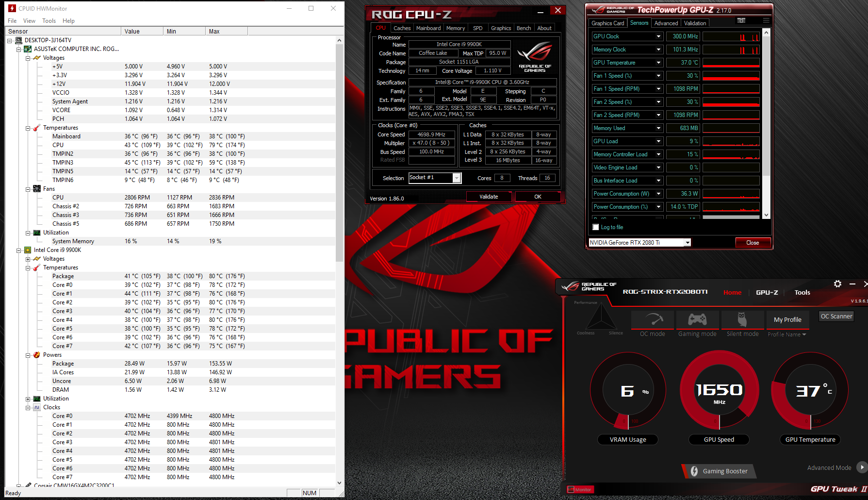Click the ROG logo in CPU-Z processor panel
This screenshot has height=500, width=868.
[534, 57]
